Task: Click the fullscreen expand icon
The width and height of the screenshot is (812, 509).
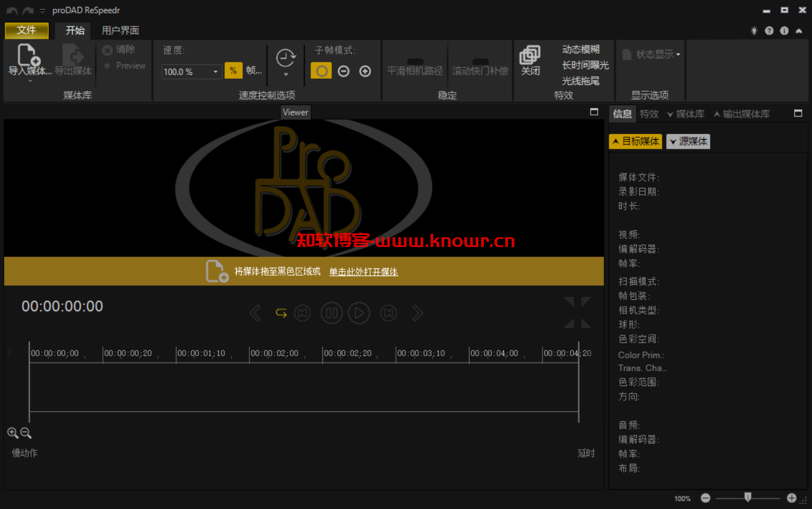Action: pyautogui.click(x=578, y=313)
